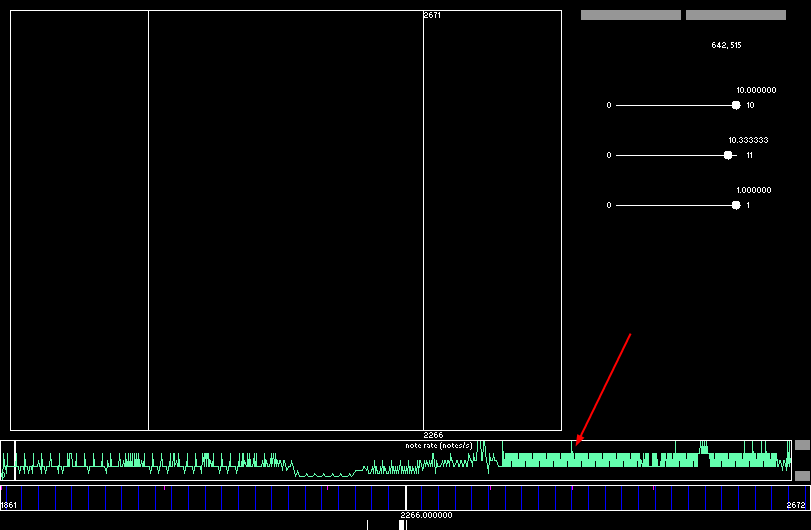
Task: Click the handle of the slider ending at 11
Action: click(x=728, y=155)
